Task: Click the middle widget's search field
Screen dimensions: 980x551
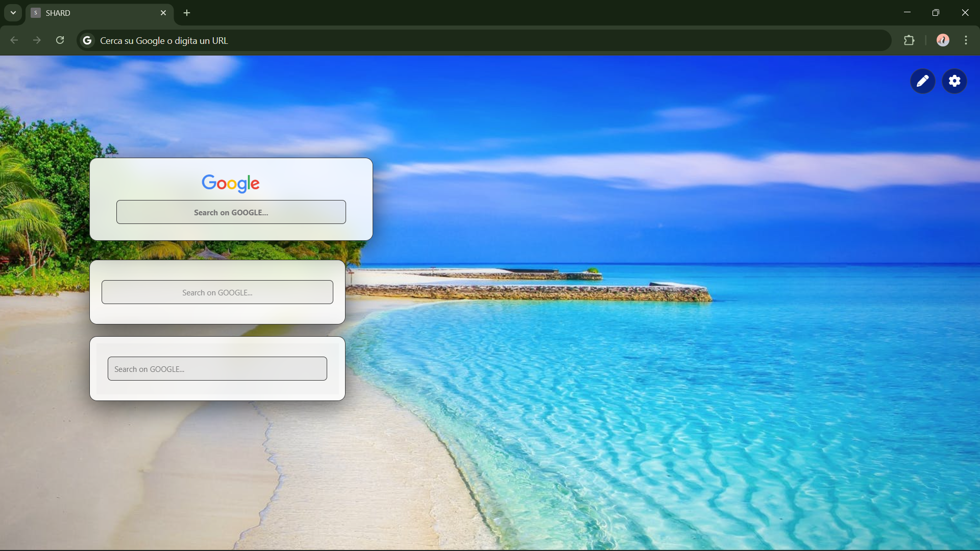Action: (217, 292)
